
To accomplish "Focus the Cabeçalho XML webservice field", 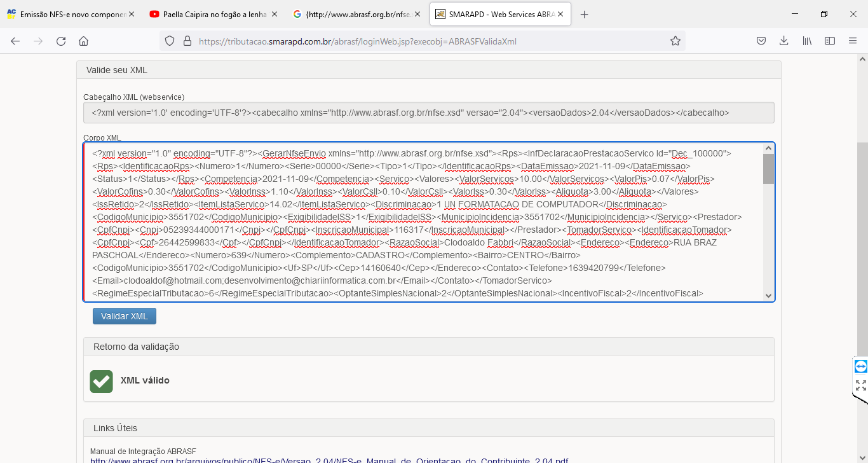I will coord(429,113).
